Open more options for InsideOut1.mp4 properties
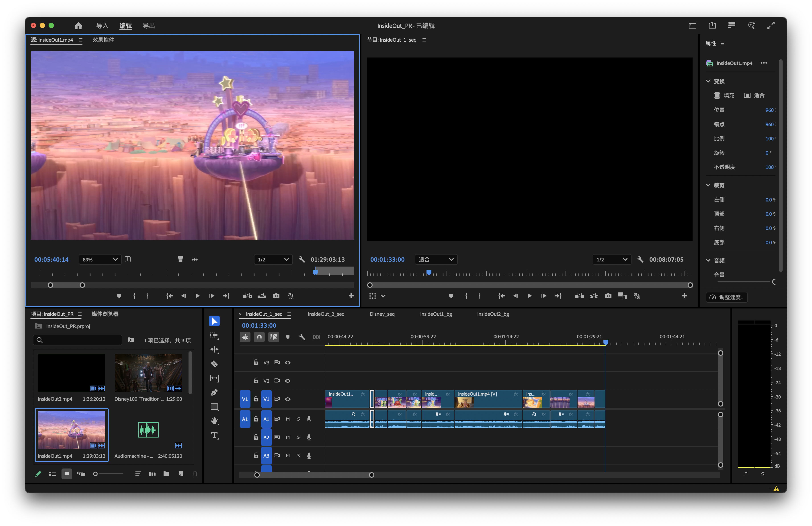 [x=764, y=63]
